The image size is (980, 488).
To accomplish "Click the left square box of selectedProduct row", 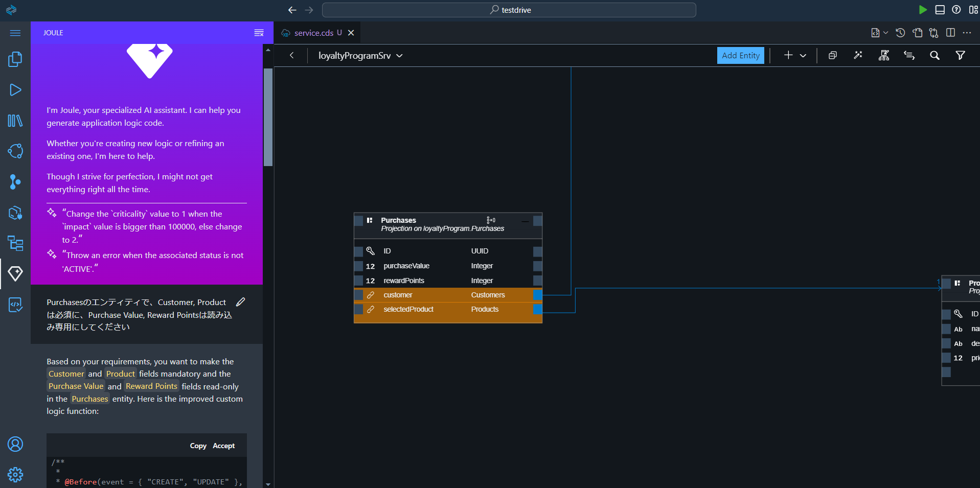I will tap(358, 309).
